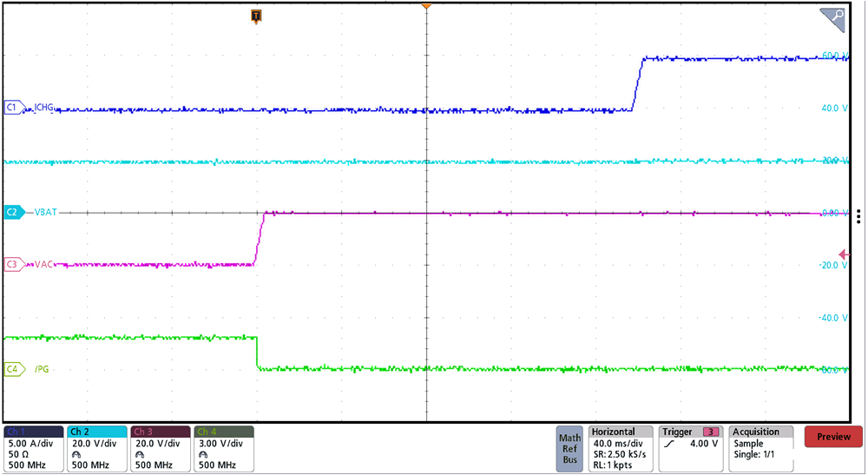Click the trigger level arrow on right edge
This screenshot has height=475, width=868.
pyautogui.click(x=858, y=254)
